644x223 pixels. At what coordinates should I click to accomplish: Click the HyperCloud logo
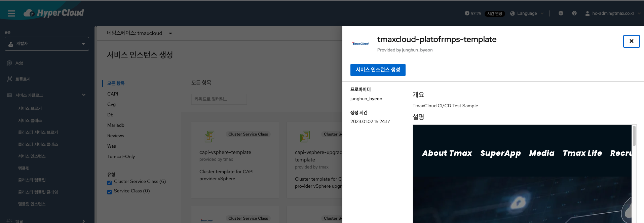(54, 13)
